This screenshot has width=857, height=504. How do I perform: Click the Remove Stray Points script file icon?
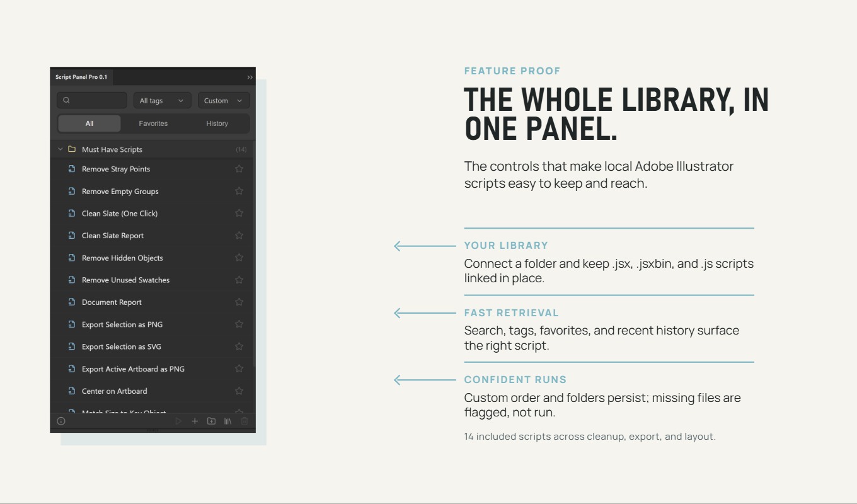72,169
